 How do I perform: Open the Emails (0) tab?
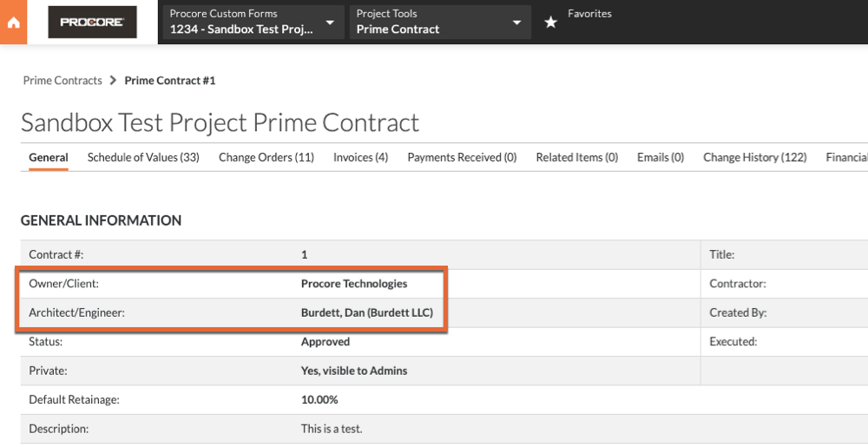pos(661,158)
